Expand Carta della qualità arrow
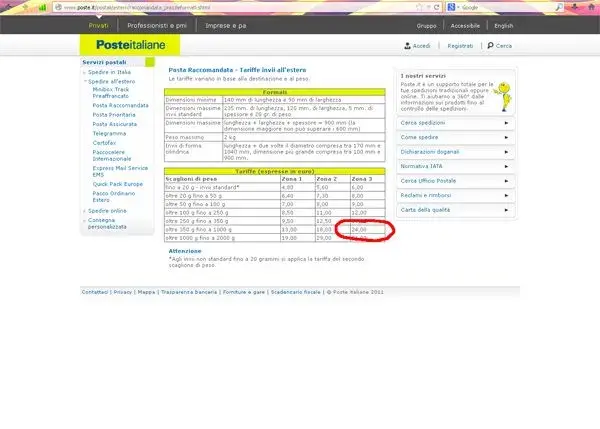Screen dimensions: 600x429 click(506, 210)
